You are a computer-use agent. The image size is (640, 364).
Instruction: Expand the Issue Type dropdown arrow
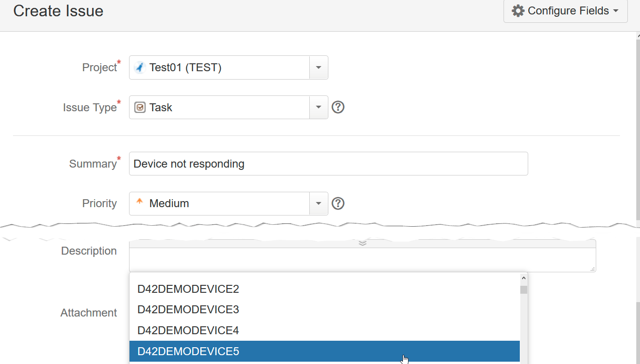point(319,108)
